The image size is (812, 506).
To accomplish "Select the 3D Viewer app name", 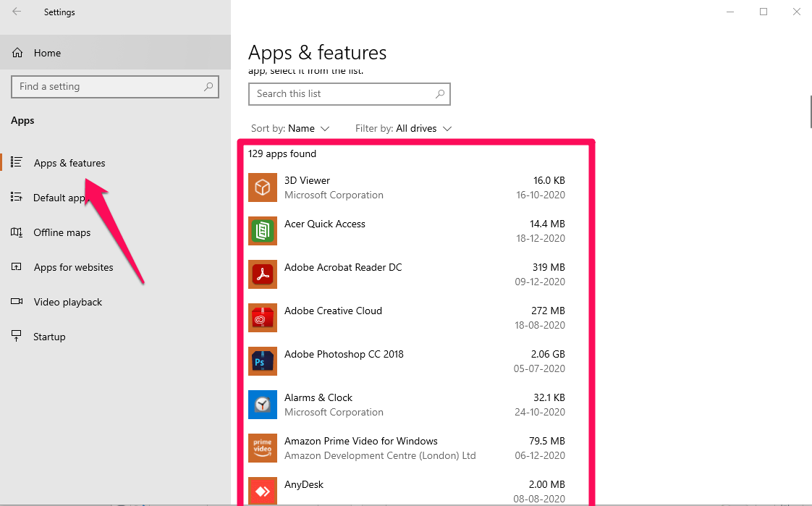I will [307, 180].
